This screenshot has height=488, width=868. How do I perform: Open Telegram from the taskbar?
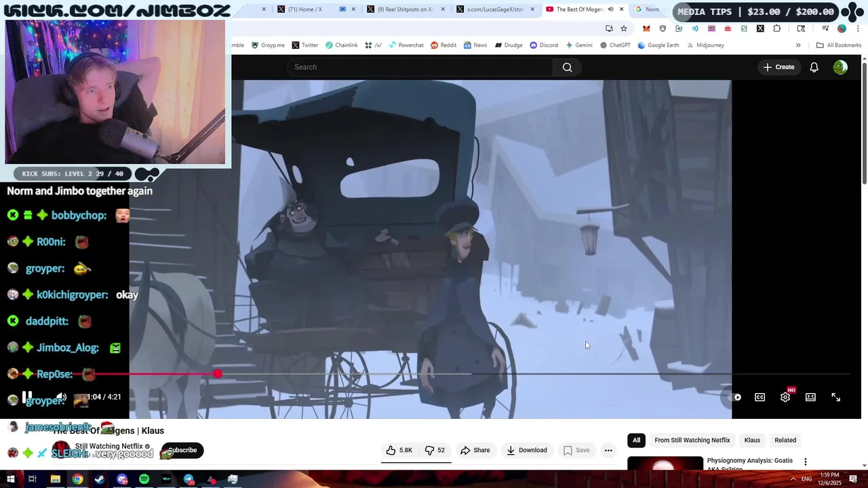tap(189, 479)
